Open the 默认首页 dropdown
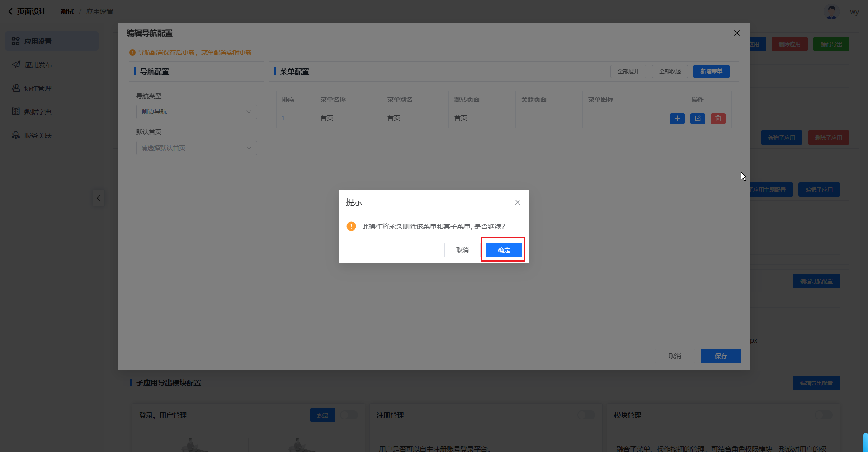 197,148
